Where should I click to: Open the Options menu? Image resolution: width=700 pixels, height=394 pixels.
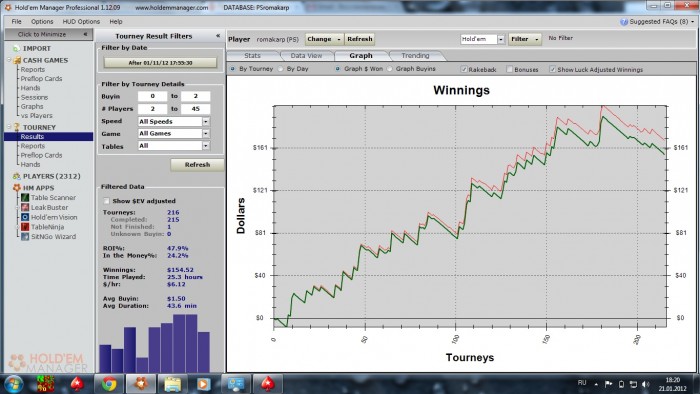[42, 21]
